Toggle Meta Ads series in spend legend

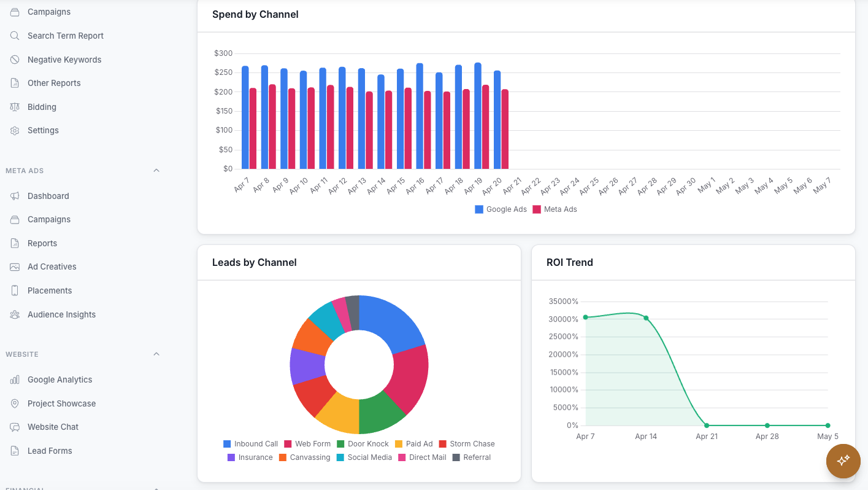[x=555, y=209]
